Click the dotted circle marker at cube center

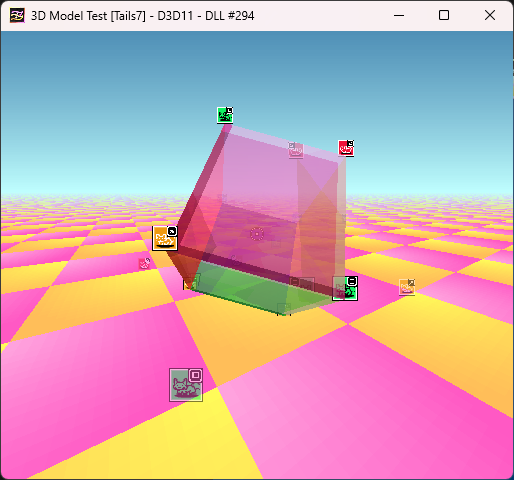click(257, 234)
